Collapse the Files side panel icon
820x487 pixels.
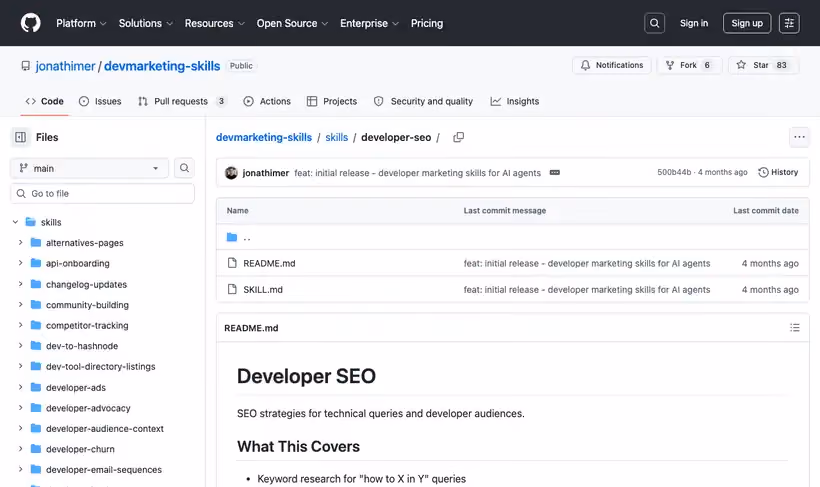click(x=20, y=137)
